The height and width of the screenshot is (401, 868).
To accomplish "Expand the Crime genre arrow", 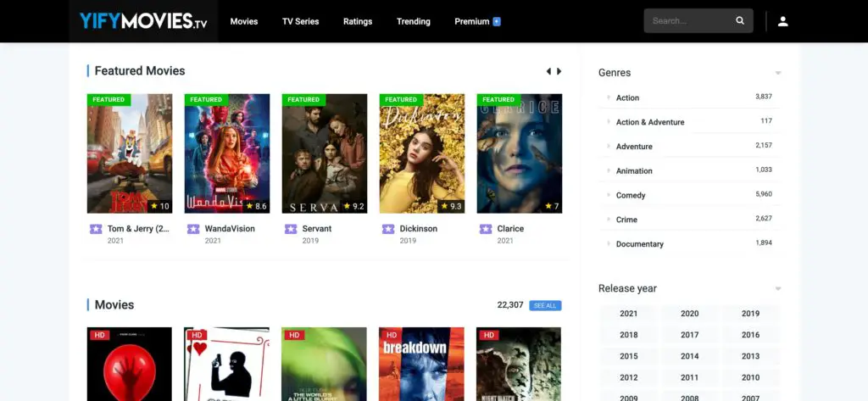I will click(609, 220).
